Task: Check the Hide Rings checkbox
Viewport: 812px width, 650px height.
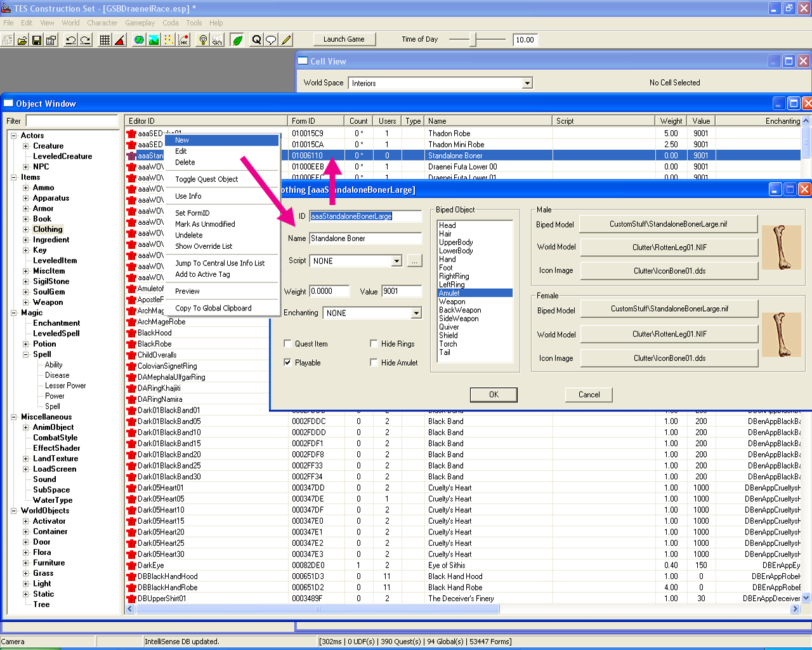Action: tap(374, 344)
